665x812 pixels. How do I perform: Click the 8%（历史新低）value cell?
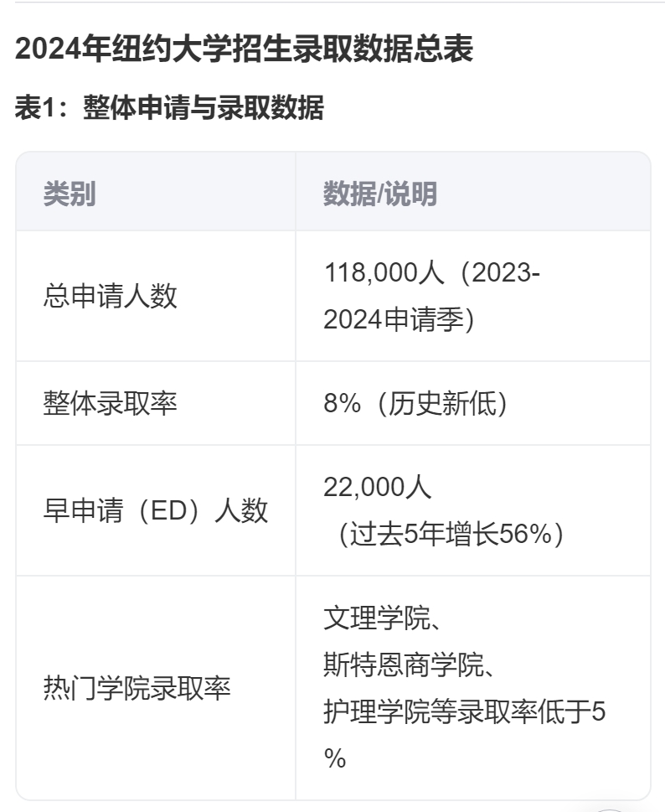tap(415, 404)
